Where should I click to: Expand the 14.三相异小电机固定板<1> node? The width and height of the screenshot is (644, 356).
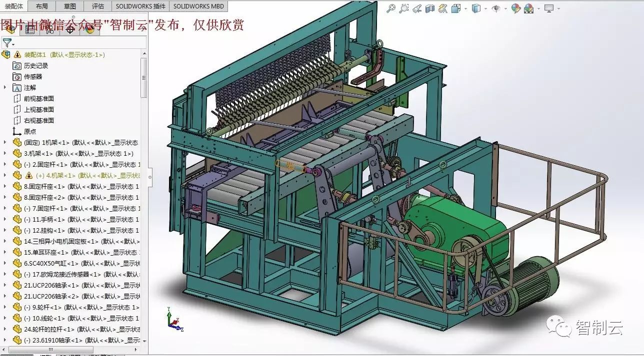5,241
